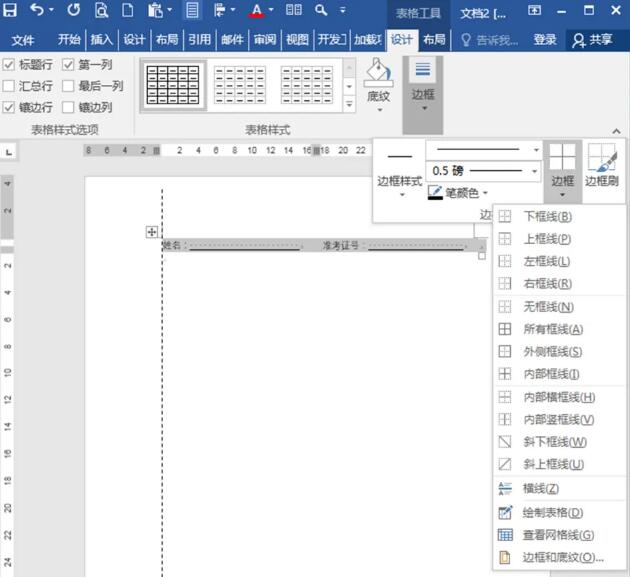The image size is (630, 577).
Task: Select All Borders 所有框线(A)
Action: [559, 329]
